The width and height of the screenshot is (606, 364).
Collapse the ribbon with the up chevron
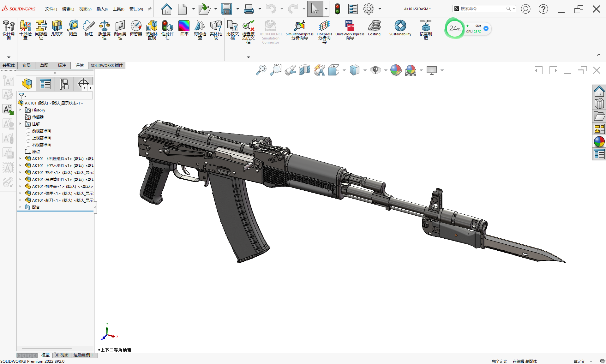tap(598, 55)
